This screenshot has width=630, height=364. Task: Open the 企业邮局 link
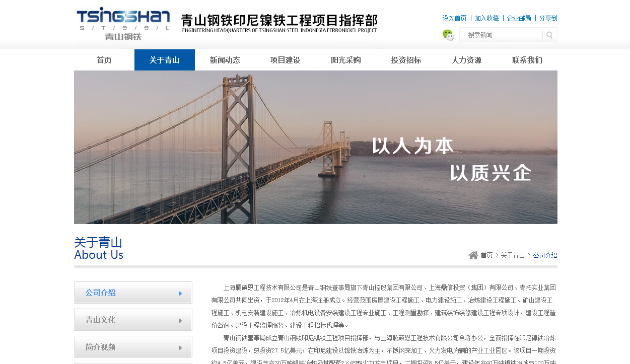(519, 18)
